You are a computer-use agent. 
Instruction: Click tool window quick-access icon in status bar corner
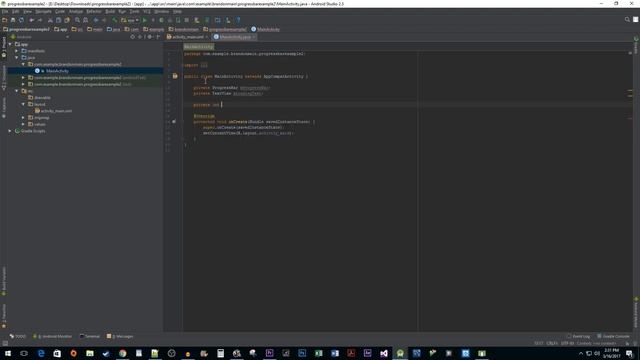tap(5, 343)
